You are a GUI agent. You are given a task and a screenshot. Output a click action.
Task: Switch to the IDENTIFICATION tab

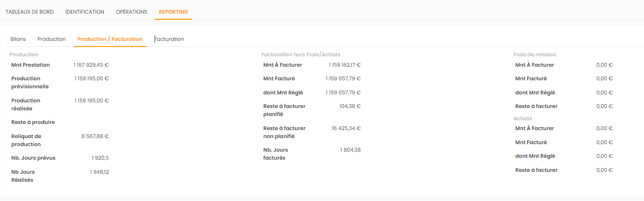click(x=85, y=12)
